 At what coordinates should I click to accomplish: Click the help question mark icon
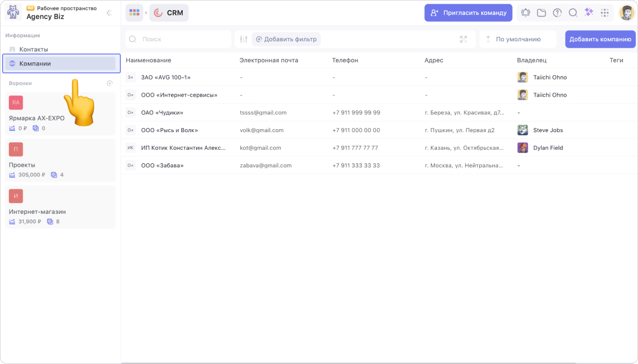pos(557,13)
